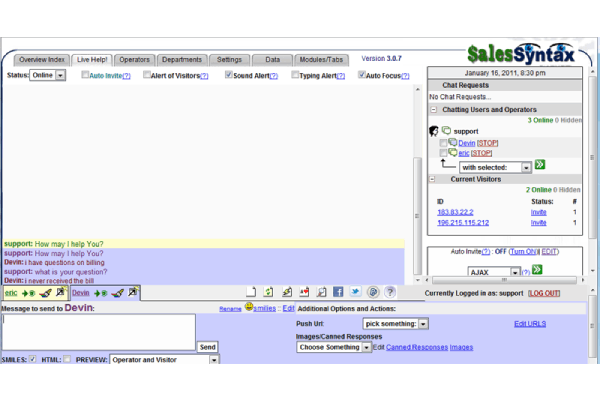
Task: Click the Turn ON auto invite link
Action: [x=523, y=251]
